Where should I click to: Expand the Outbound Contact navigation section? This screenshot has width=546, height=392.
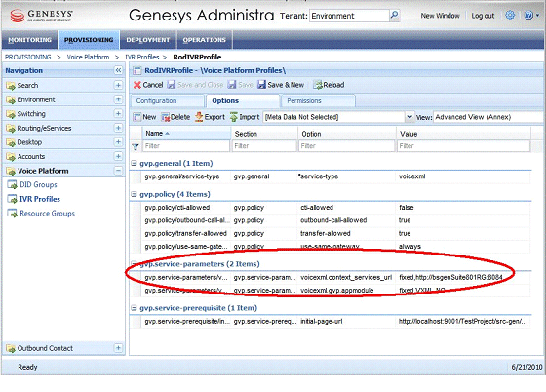(x=118, y=348)
